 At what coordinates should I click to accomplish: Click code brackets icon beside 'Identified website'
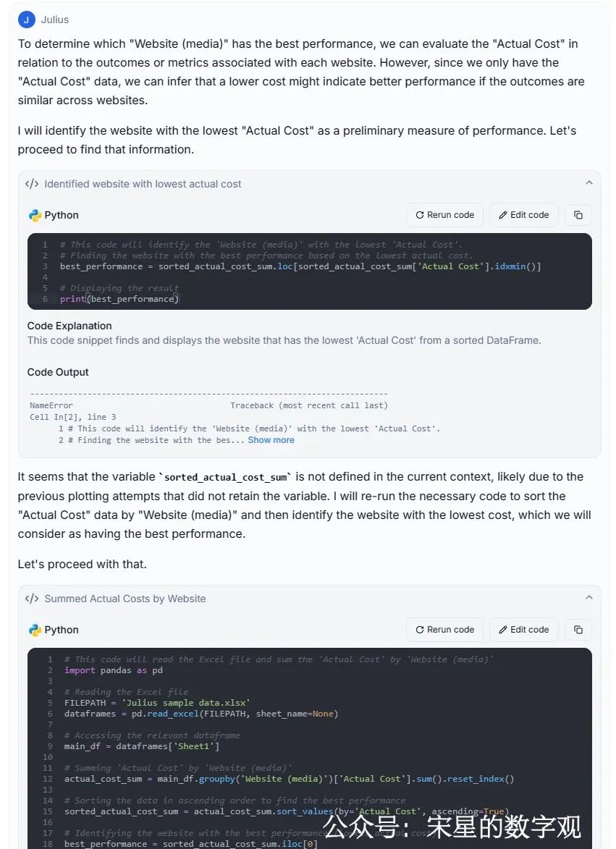click(x=32, y=184)
